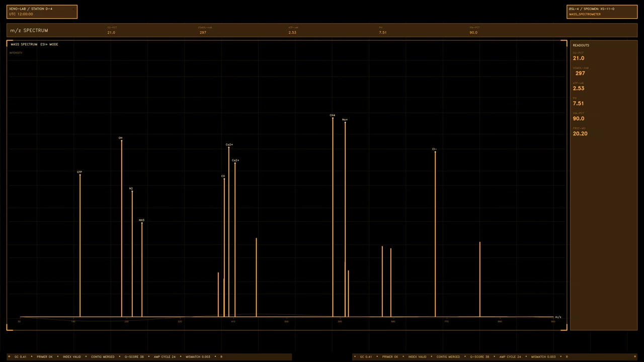Select the Na+ peak label
The height and width of the screenshot is (362, 644).
345,120
